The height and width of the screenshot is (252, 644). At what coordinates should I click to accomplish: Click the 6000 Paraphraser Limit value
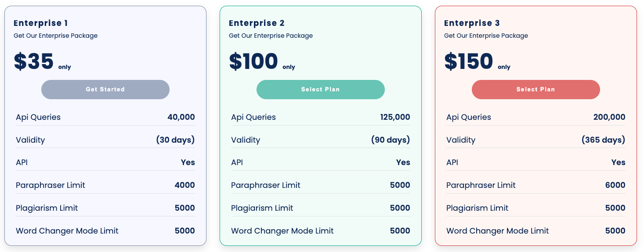click(x=615, y=185)
